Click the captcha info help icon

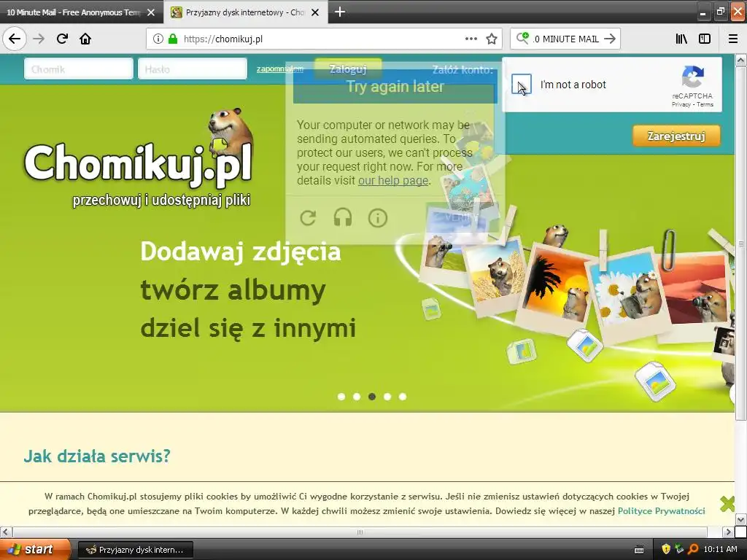(378, 218)
